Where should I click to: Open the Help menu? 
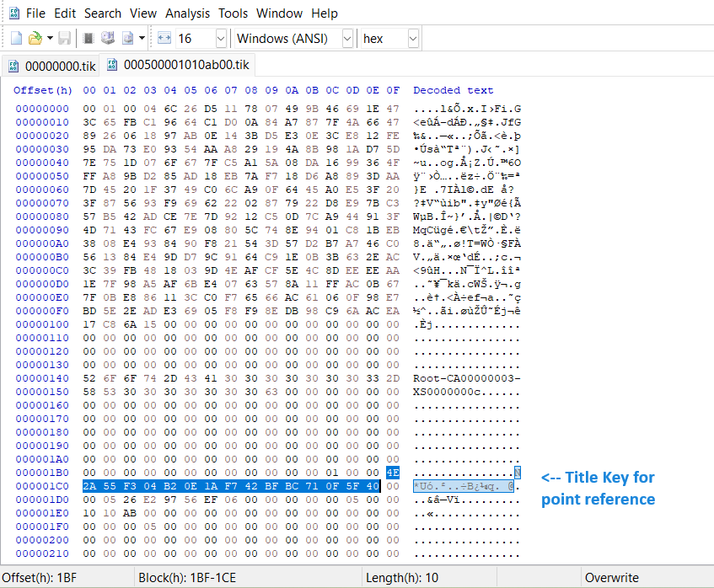click(x=325, y=13)
